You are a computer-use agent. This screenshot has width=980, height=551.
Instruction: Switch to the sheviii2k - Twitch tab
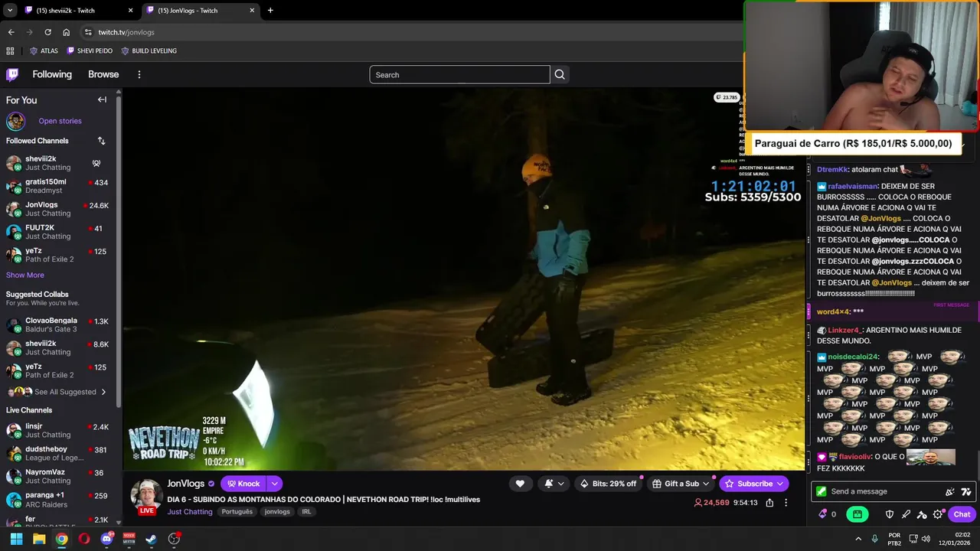[77, 11]
